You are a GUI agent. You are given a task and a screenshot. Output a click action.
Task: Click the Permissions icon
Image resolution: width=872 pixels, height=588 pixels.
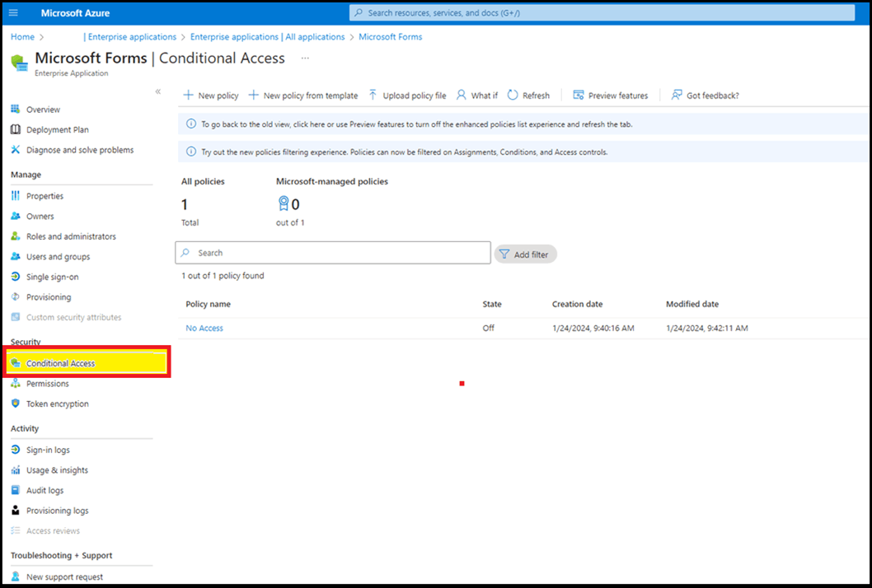pos(16,384)
